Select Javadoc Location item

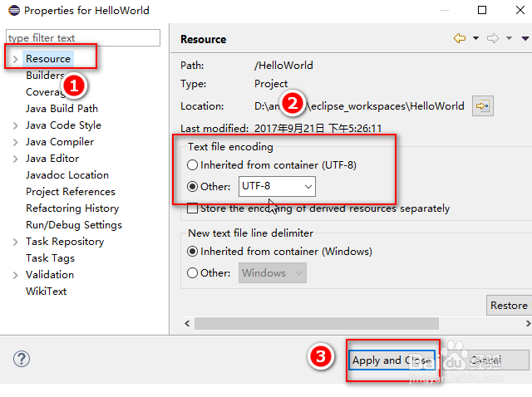[67, 175]
